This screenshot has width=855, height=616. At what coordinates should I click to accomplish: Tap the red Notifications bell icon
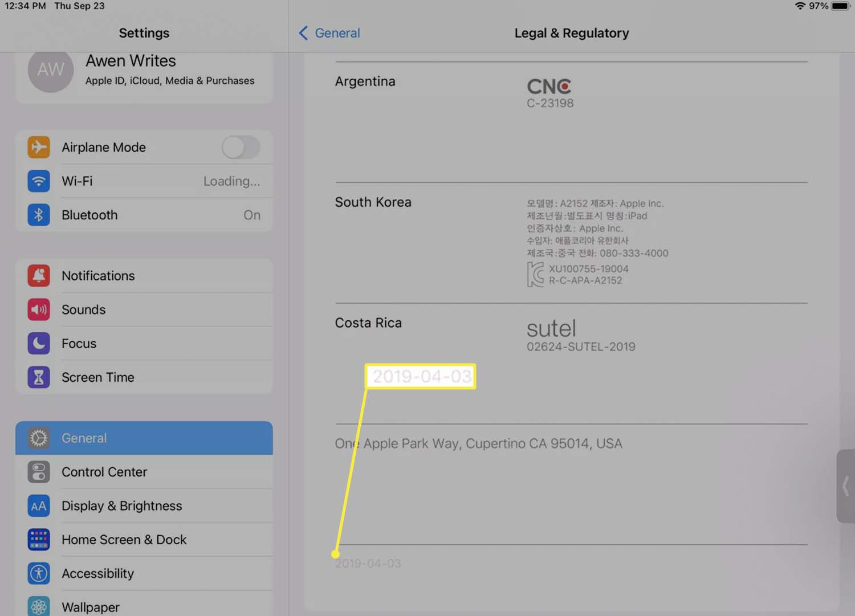39,276
